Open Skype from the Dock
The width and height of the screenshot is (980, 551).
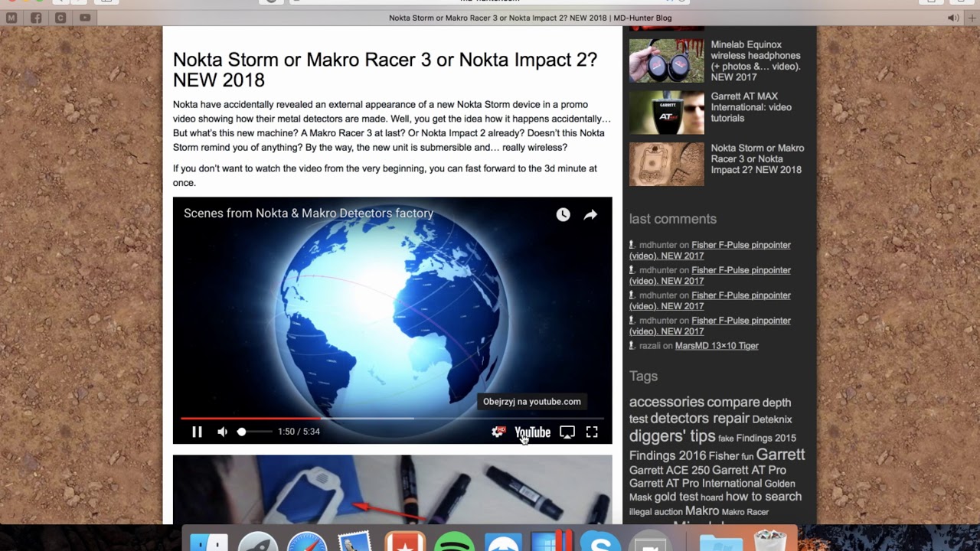coord(600,542)
